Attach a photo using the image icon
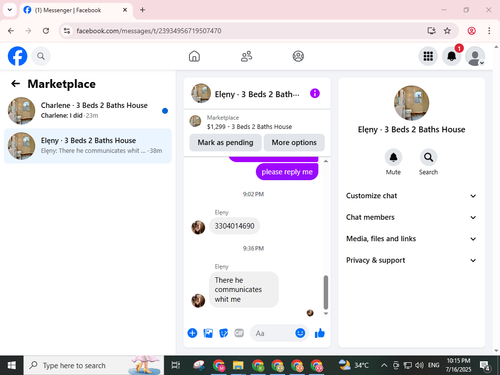Image resolution: width=500 pixels, height=375 pixels. tap(208, 333)
